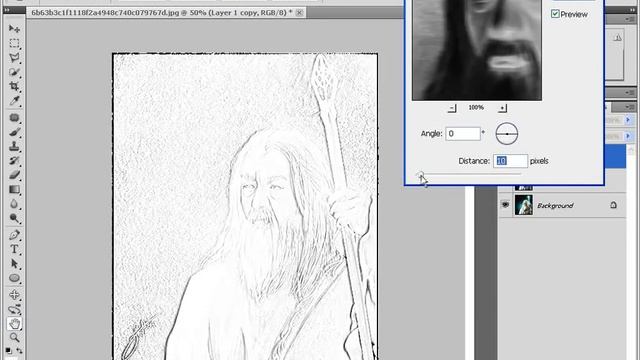Image resolution: width=640 pixels, height=360 pixels.
Task: Click the Angle dial control
Action: coord(507,133)
